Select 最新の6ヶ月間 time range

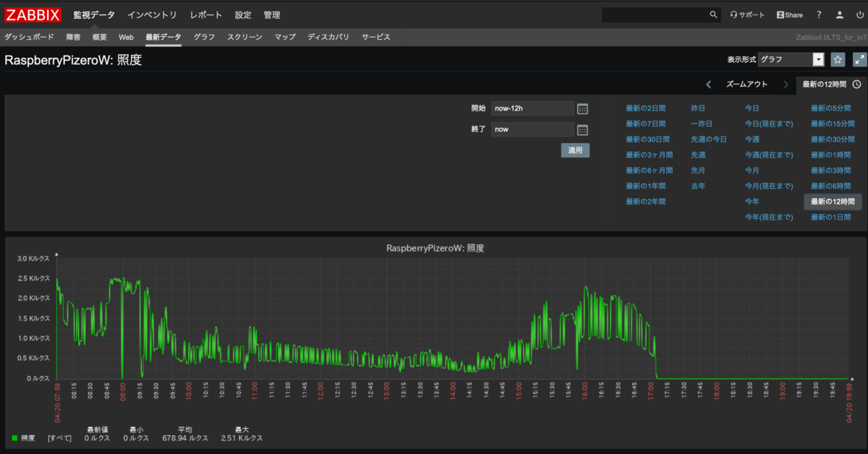click(x=649, y=171)
